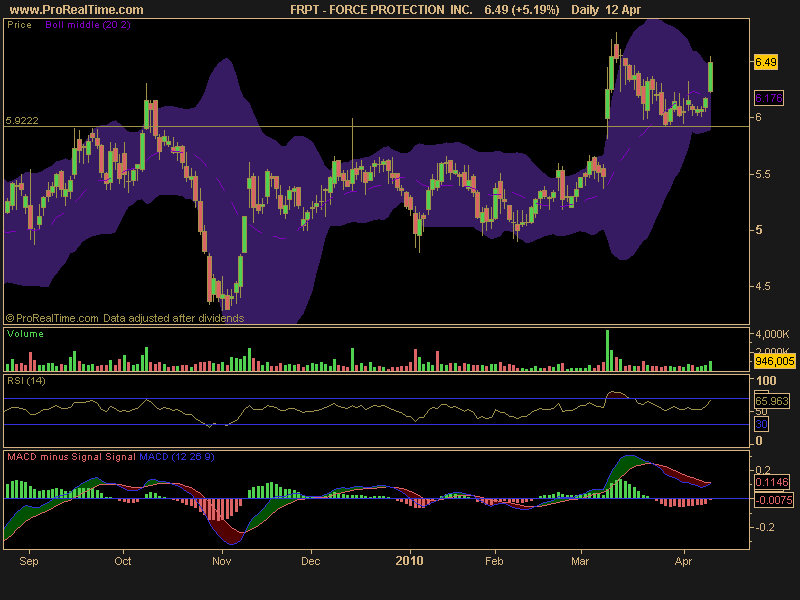Viewport: 800px width, 600px height.
Task: Select the Price panel label
Action: click(19, 24)
